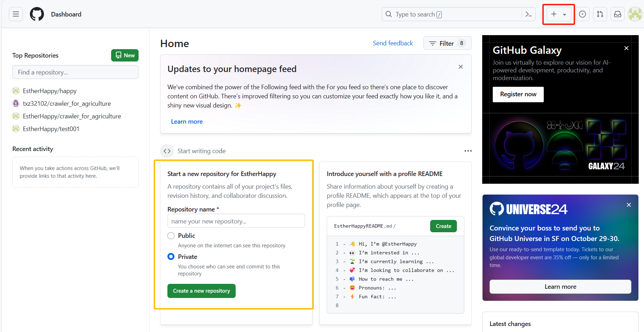Click the GitHub Octocat logo
644x332 pixels.
[37, 14]
